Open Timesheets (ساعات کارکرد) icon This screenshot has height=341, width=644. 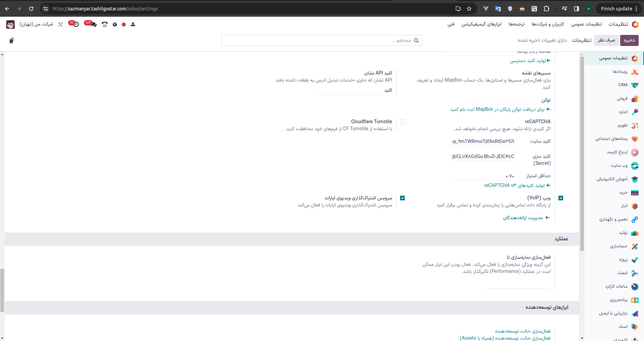coord(635,287)
